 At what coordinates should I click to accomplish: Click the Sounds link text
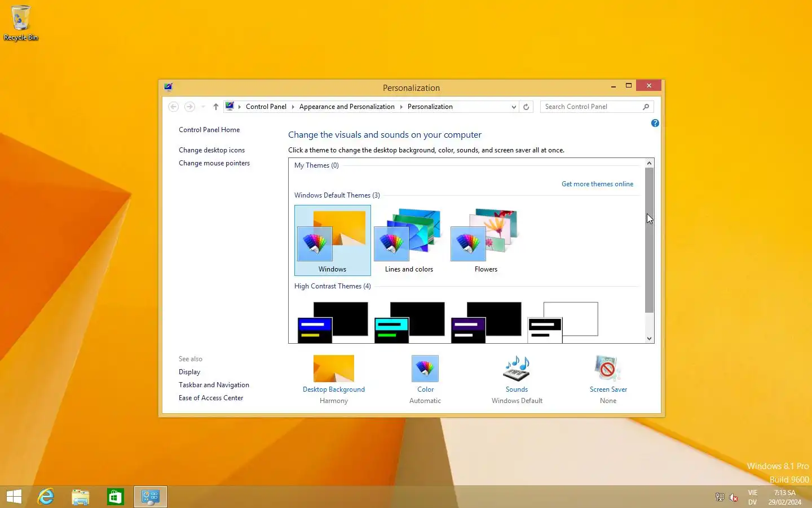coord(517,389)
